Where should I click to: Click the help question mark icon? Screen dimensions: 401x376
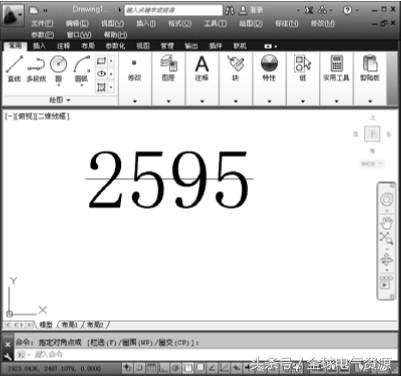(x=347, y=10)
